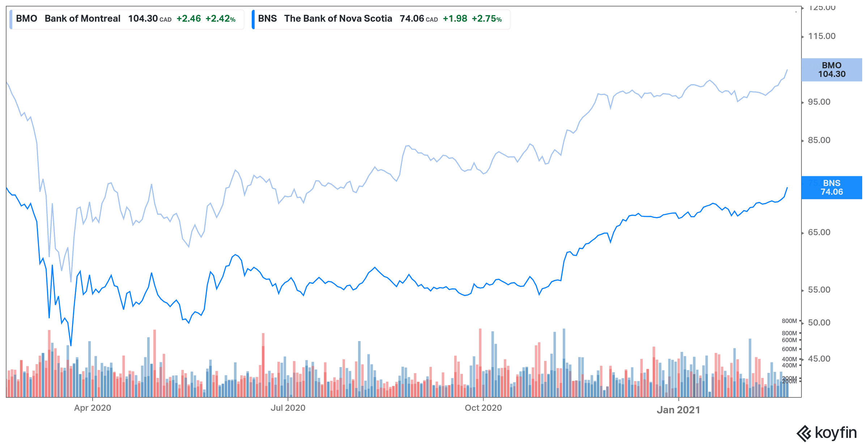This screenshot has width=868, height=448.
Task: Click the 65.00 price axis label
Action: 819,232
